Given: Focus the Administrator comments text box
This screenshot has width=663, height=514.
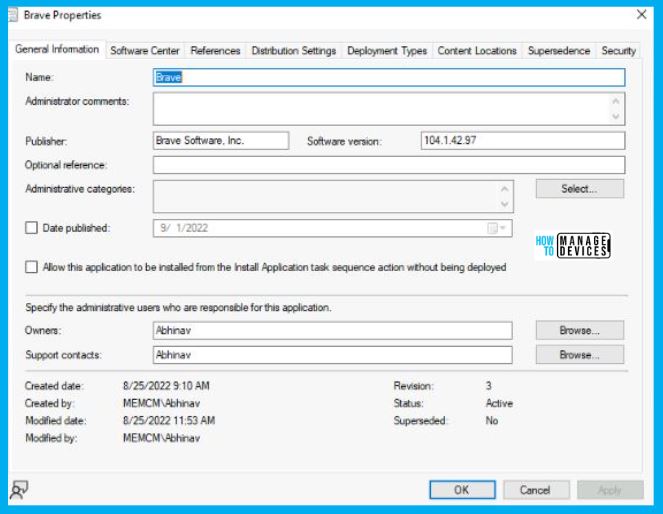Looking at the screenshot, I should tap(389, 109).
